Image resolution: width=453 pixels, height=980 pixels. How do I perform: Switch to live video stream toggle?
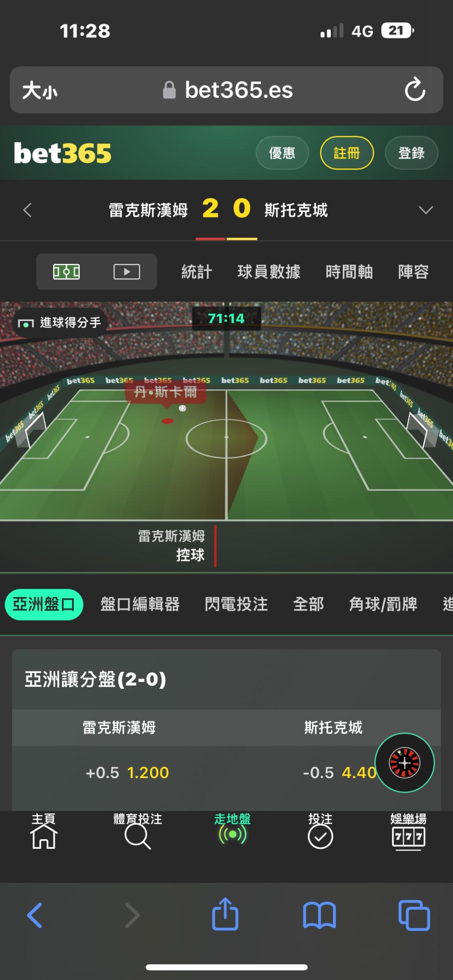click(127, 272)
